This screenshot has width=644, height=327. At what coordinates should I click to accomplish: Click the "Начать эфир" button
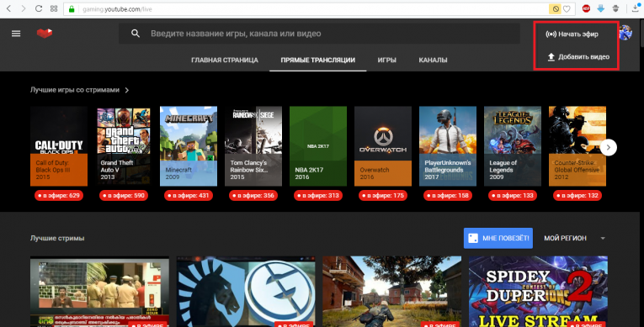[x=572, y=34]
